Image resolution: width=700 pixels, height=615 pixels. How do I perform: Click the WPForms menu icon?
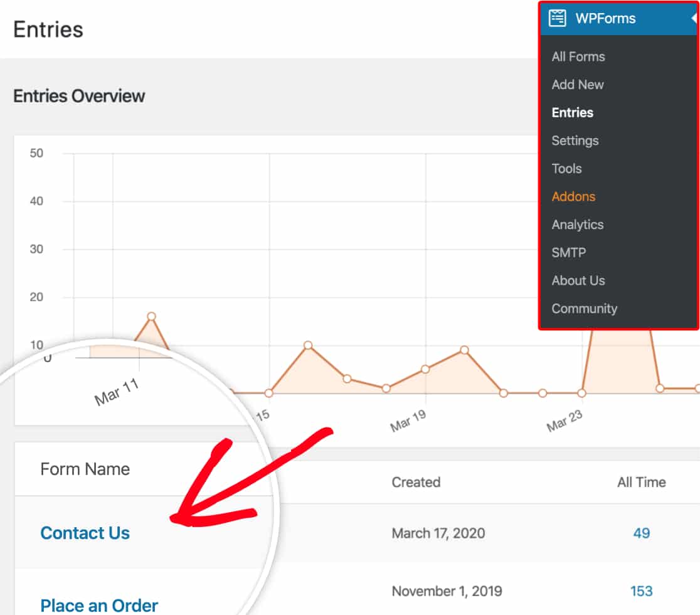557,18
